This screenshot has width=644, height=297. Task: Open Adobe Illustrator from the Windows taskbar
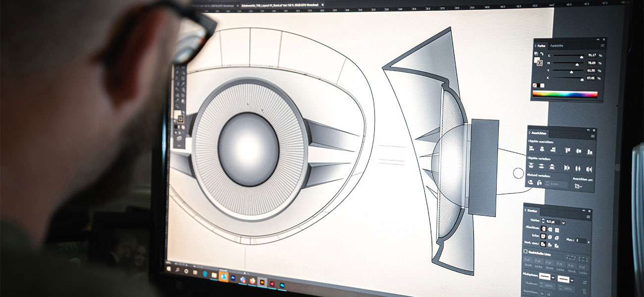[262, 282]
